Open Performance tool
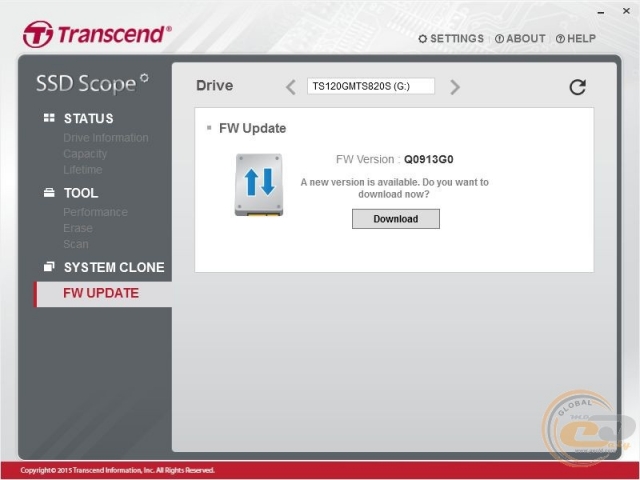640x480 pixels. (x=95, y=212)
